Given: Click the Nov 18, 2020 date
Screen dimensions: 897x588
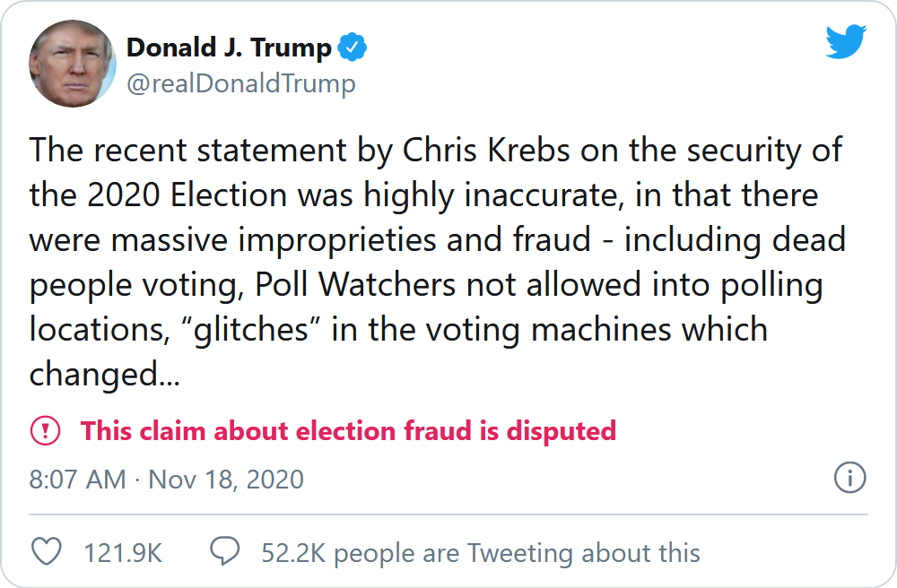Looking at the screenshot, I should tap(226, 479).
